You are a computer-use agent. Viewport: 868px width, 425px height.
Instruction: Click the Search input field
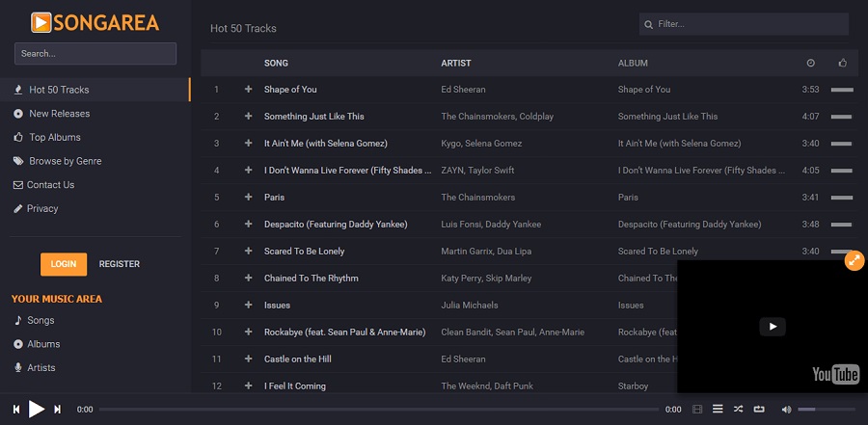[x=95, y=54]
